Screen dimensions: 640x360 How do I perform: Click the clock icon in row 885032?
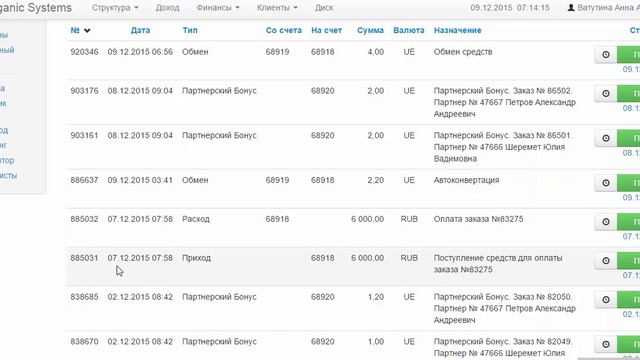click(x=606, y=222)
